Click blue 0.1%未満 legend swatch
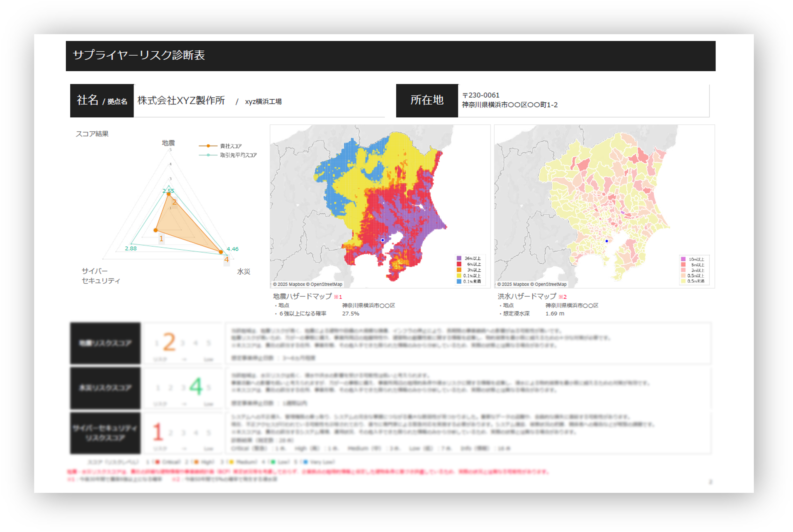 [x=459, y=281]
